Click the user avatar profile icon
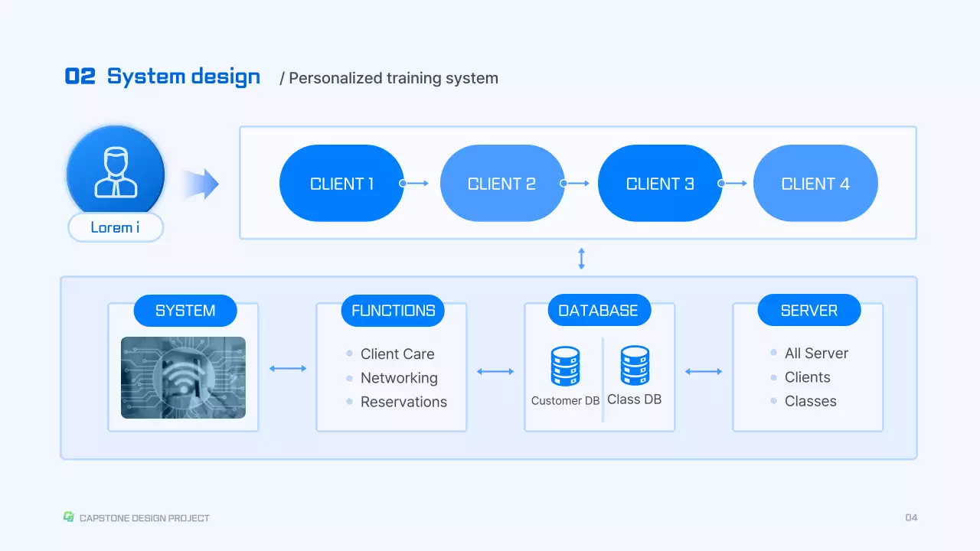The image size is (980, 551). 116,174
